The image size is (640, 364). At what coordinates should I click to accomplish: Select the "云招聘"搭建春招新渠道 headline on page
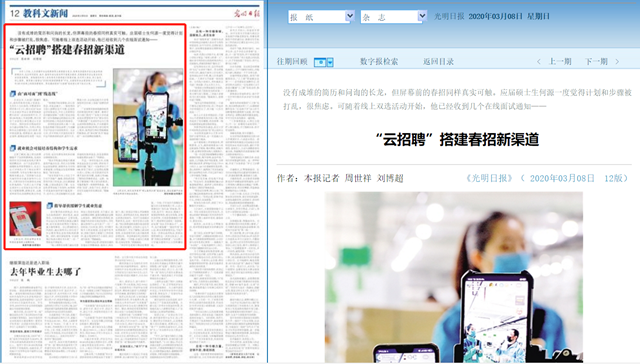coord(67,50)
